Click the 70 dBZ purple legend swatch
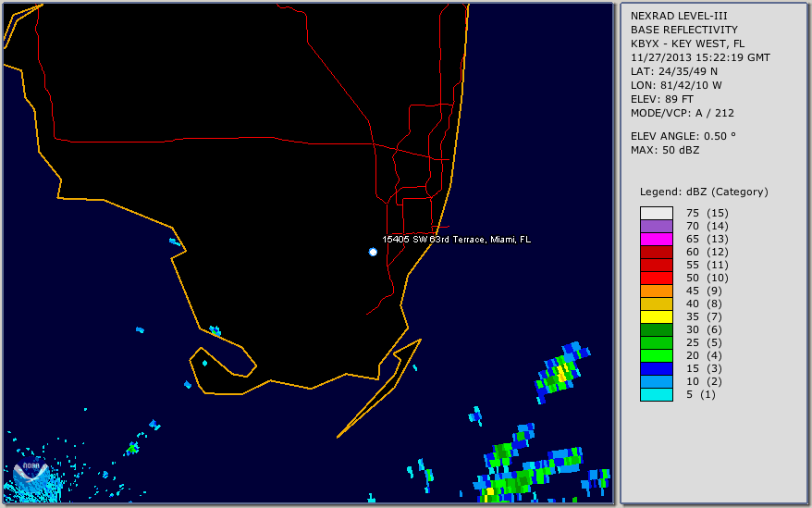 (656, 226)
